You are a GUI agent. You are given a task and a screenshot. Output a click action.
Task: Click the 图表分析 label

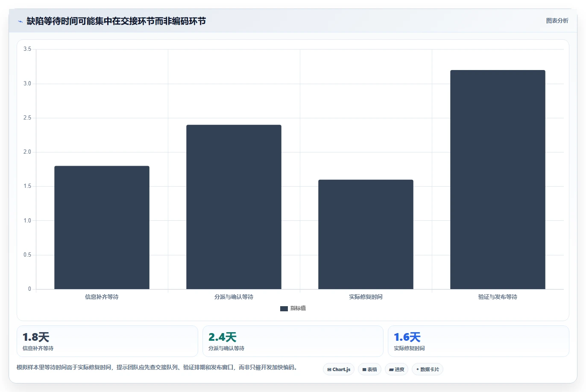[557, 20]
